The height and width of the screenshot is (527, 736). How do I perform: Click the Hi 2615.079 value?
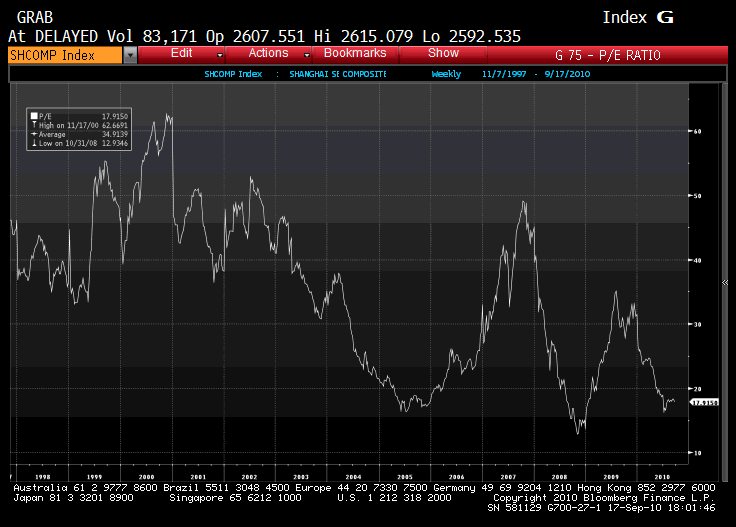tap(363, 36)
